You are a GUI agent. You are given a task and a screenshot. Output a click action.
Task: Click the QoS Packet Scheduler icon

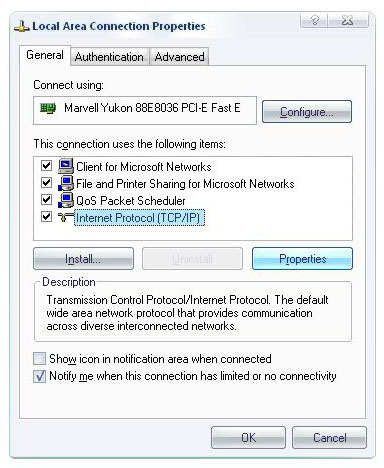coord(66,200)
